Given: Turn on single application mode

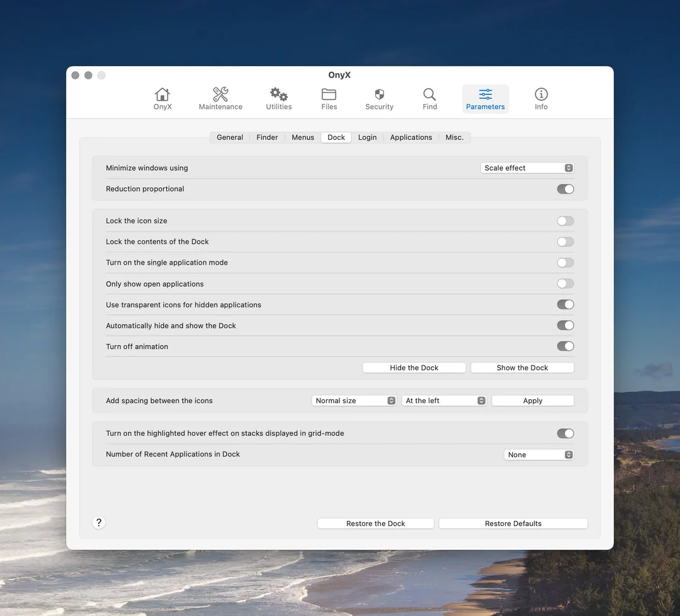Looking at the screenshot, I should pos(565,263).
